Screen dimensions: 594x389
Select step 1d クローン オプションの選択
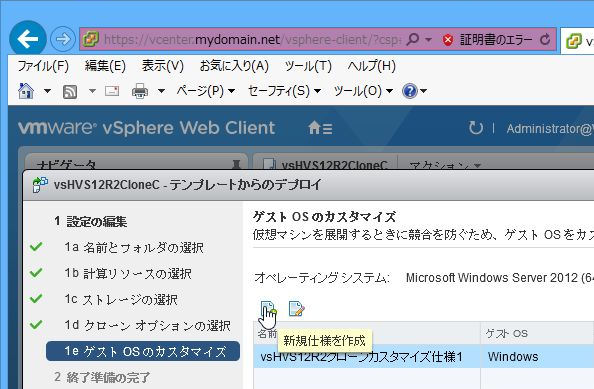click(x=147, y=325)
